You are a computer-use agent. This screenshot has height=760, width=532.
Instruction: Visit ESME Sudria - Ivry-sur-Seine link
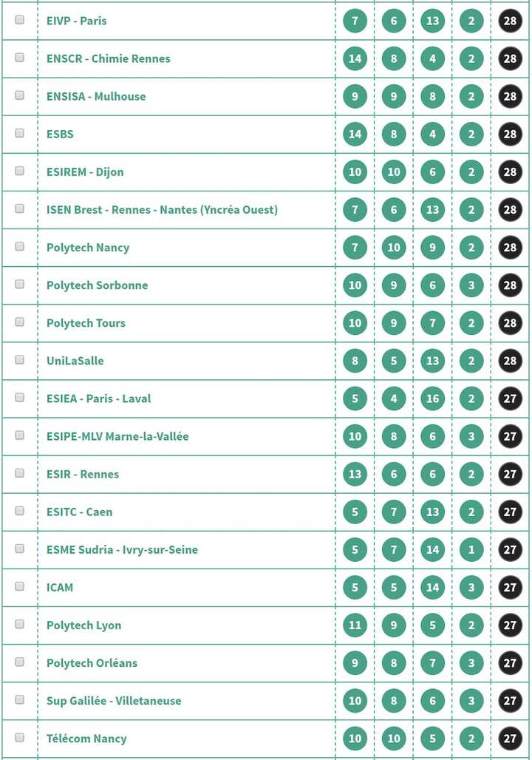pyautogui.click(x=122, y=549)
